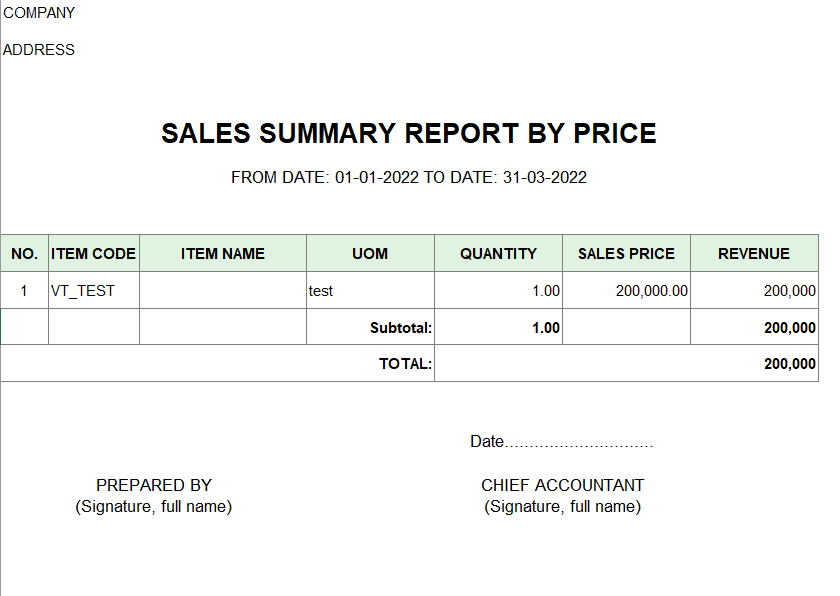Select the ITEM NAME header cell
Image resolution: width=840 pixels, height=596 pixels.
[223, 253]
